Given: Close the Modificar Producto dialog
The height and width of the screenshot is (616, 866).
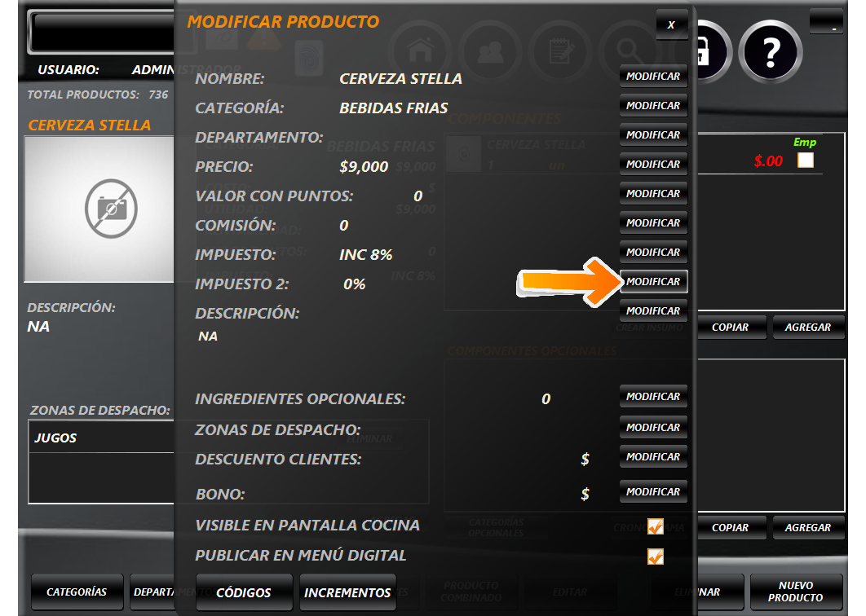Looking at the screenshot, I should tap(671, 25).
